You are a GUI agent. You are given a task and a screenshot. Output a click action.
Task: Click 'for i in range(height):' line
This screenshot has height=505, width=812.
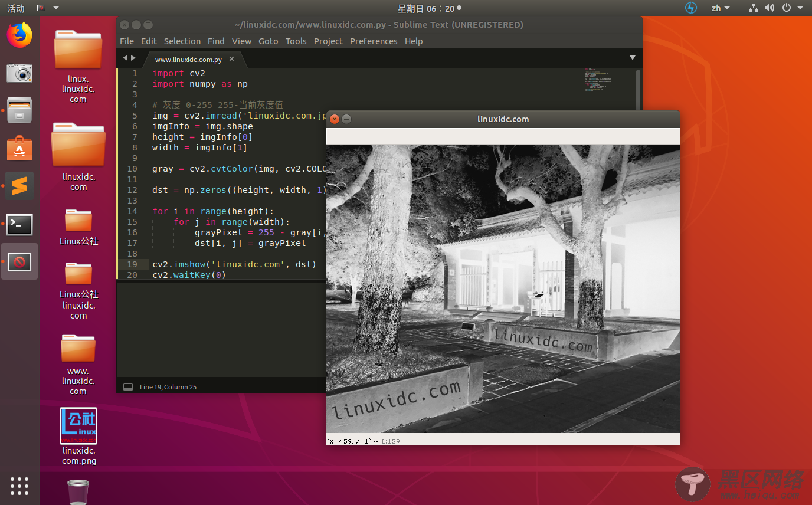(x=213, y=211)
